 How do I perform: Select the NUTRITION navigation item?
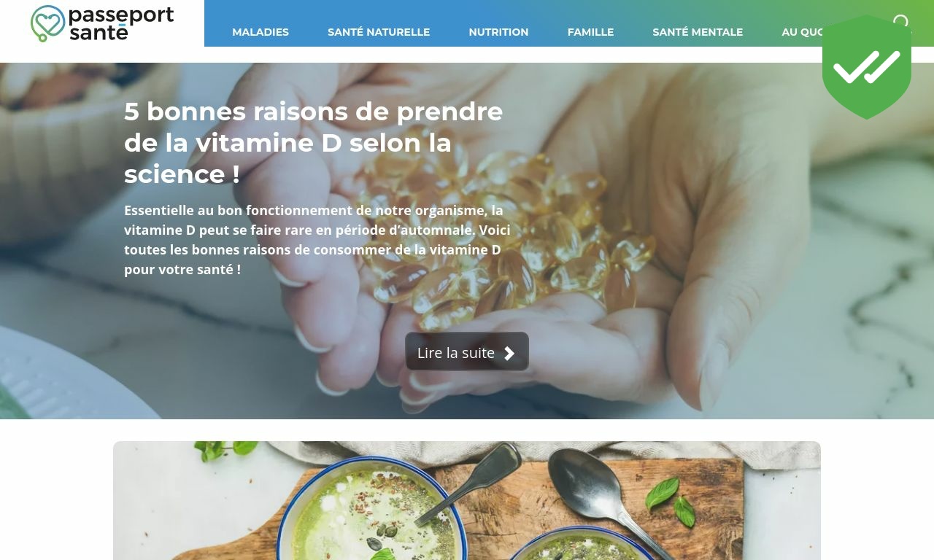[x=498, y=32]
